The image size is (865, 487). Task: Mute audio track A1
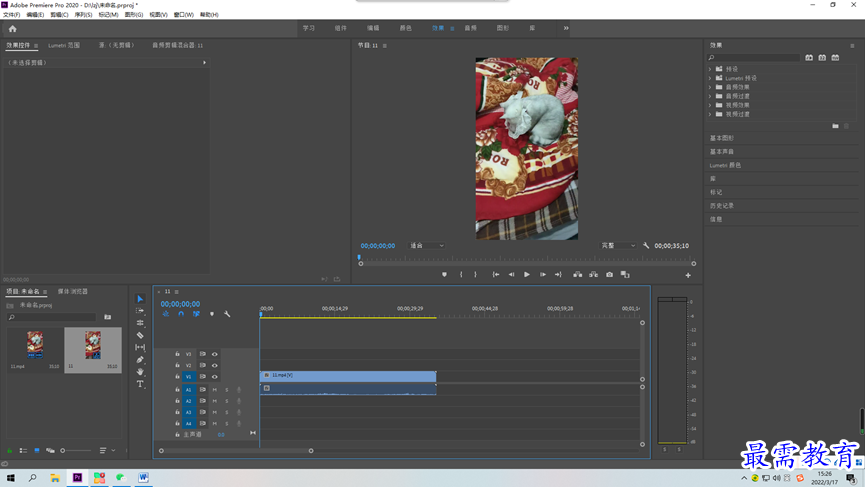(215, 390)
